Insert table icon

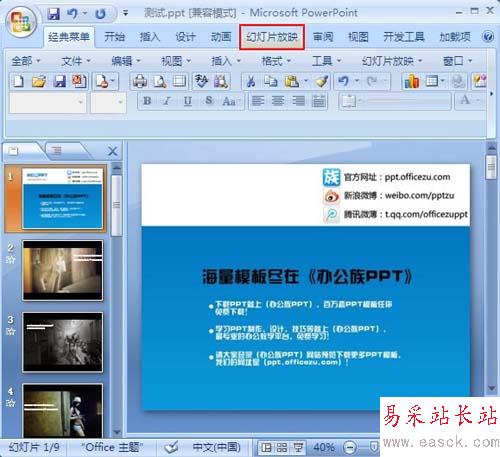click(x=432, y=81)
